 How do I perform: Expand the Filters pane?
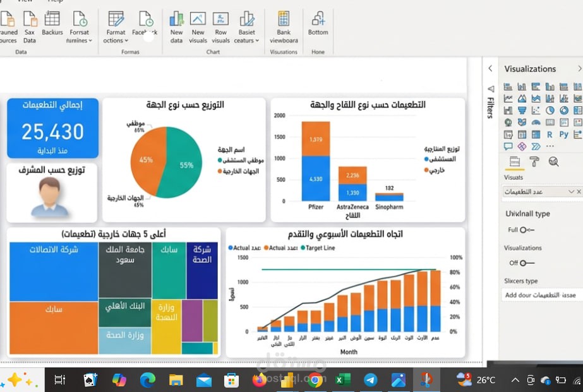tap(491, 102)
